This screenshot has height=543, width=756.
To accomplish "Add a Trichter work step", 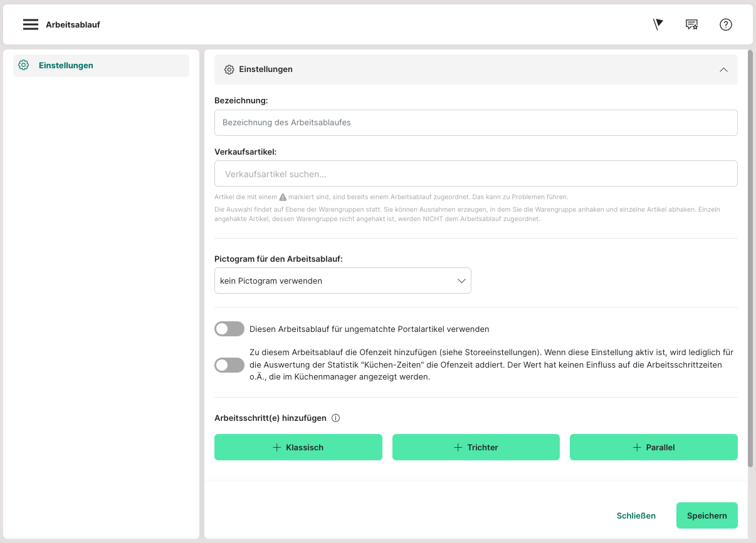I will (x=476, y=447).
